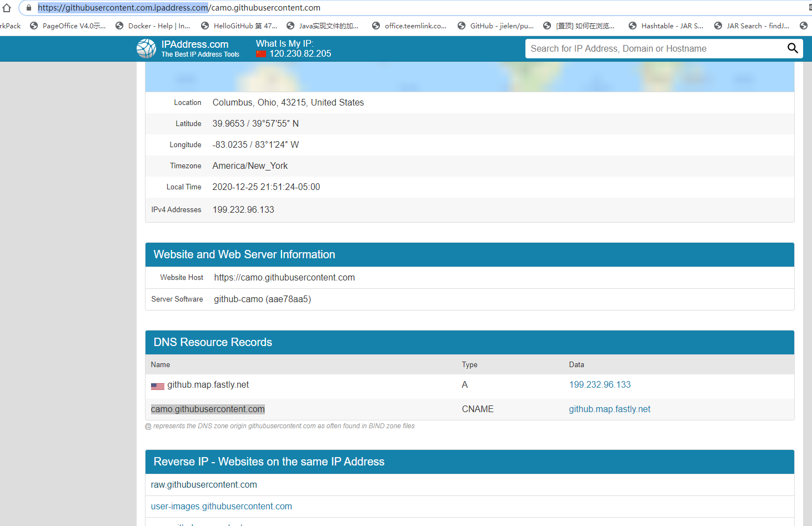
Task: Open the PageOffice V4.0 bookmark
Action: pos(68,26)
